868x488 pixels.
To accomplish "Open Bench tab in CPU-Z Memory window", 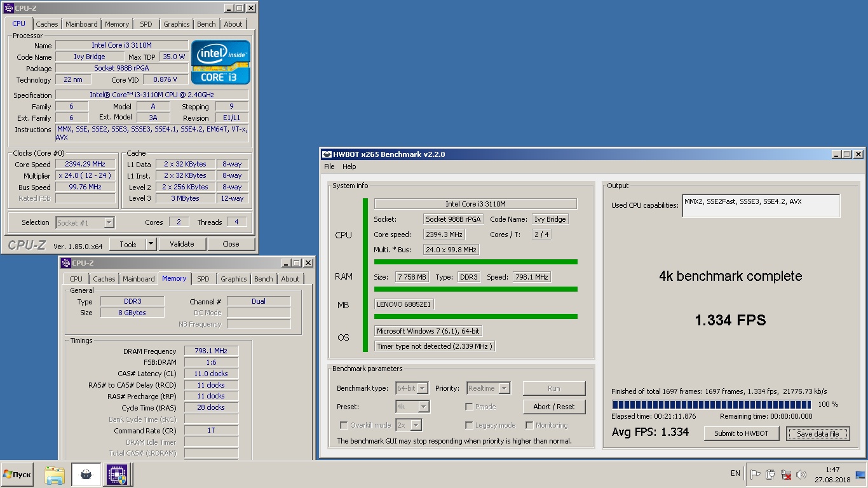I will pos(263,279).
